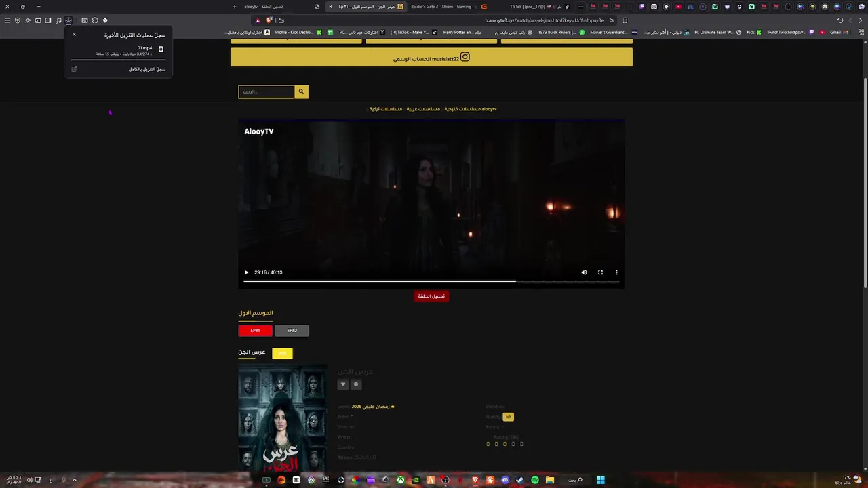The image size is (868, 488).
Task: Open a new tab with plus button
Action: 235,7
